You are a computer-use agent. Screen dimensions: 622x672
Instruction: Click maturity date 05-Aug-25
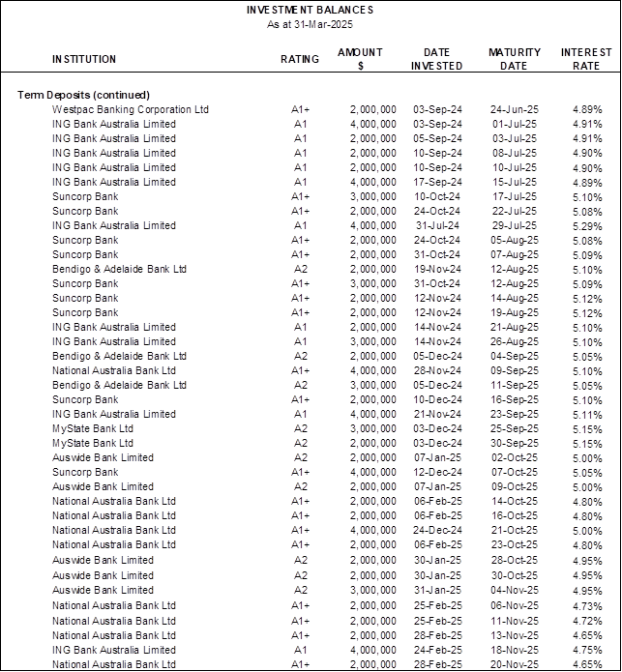click(515, 241)
